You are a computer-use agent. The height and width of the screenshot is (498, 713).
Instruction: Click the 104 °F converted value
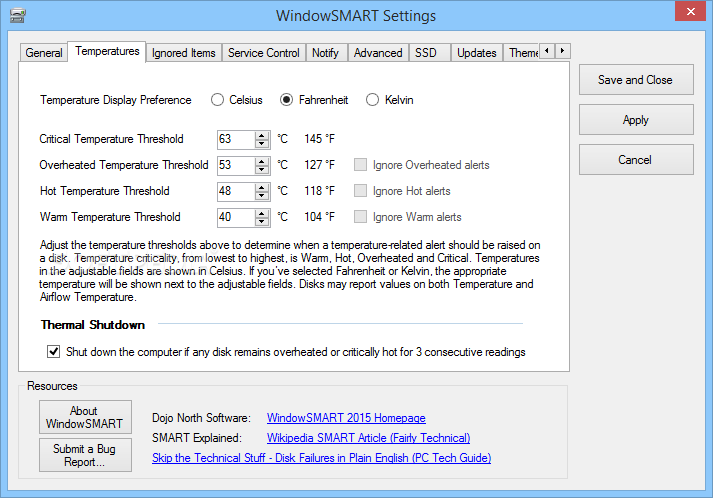point(319,216)
